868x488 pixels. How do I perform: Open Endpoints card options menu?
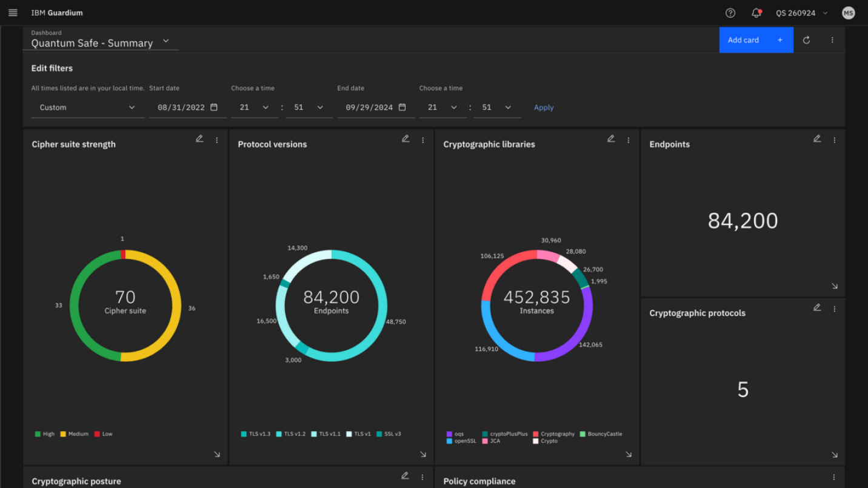[x=835, y=140]
